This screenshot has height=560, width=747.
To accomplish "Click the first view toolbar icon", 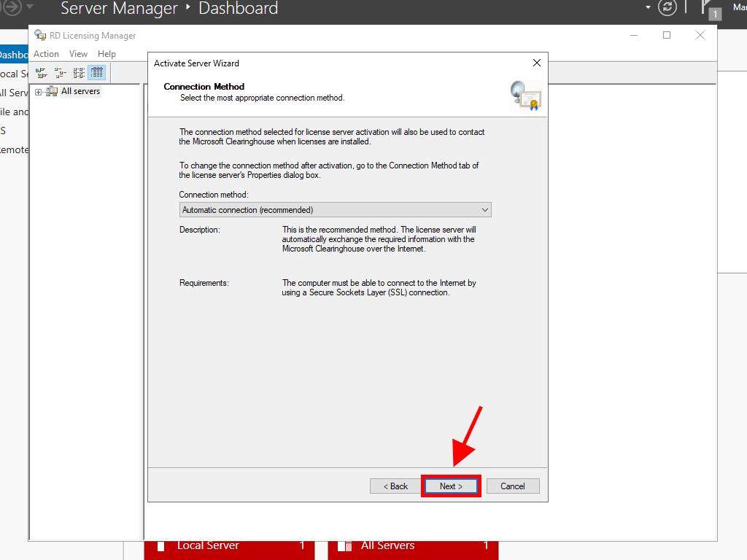I will [x=42, y=73].
